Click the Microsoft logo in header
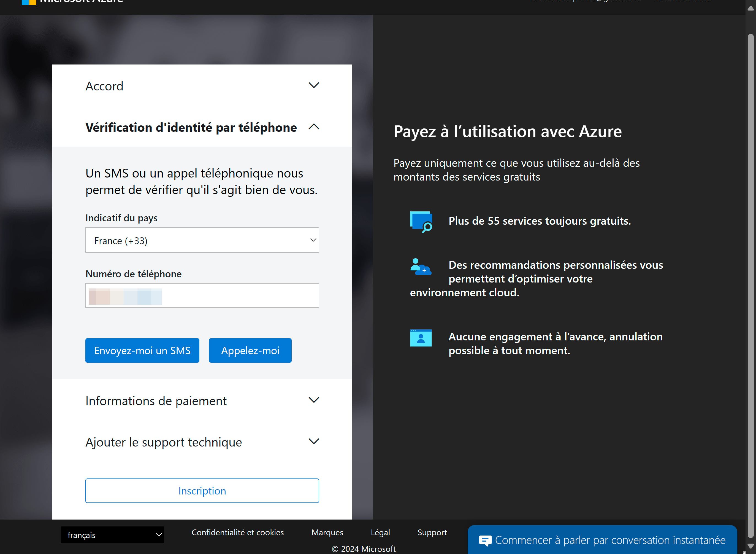The height and width of the screenshot is (554, 756). (x=29, y=2)
